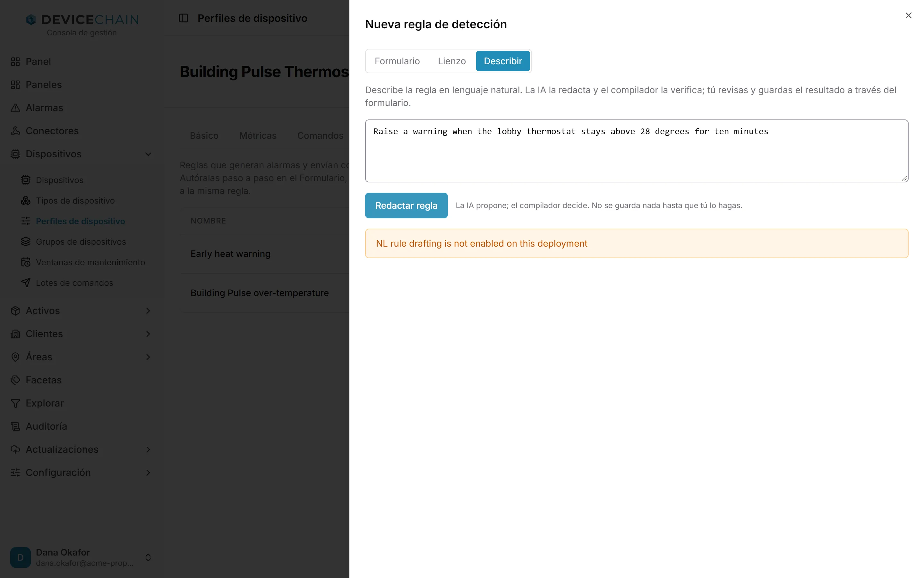The height and width of the screenshot is (578, 924).
Task: Expand the Actualizaciones section chevron
Action: coord(148,450)
